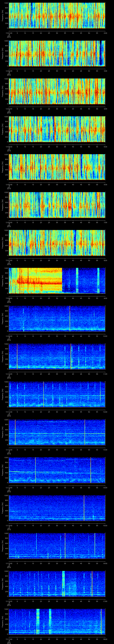Select the spectrogram panel starting at 13:11:00
114x644 pixels.
pyautogui.click(x=57, y=394)
